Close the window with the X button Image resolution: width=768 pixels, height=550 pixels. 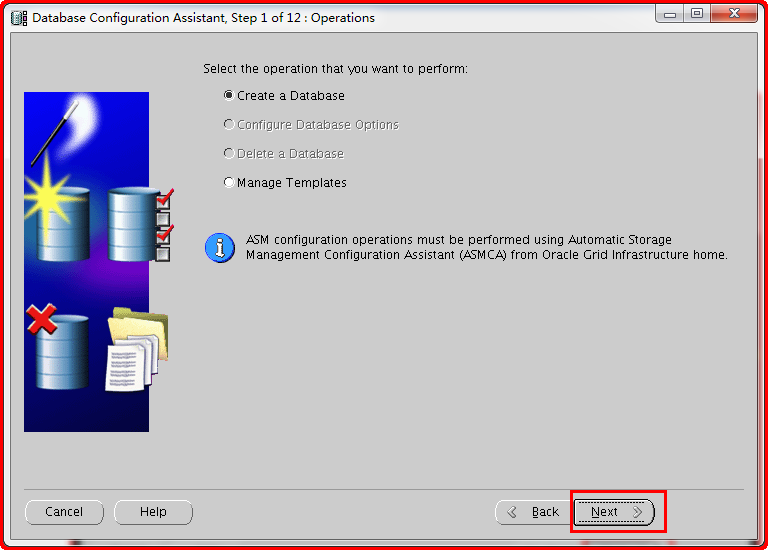tap(734, 14)
